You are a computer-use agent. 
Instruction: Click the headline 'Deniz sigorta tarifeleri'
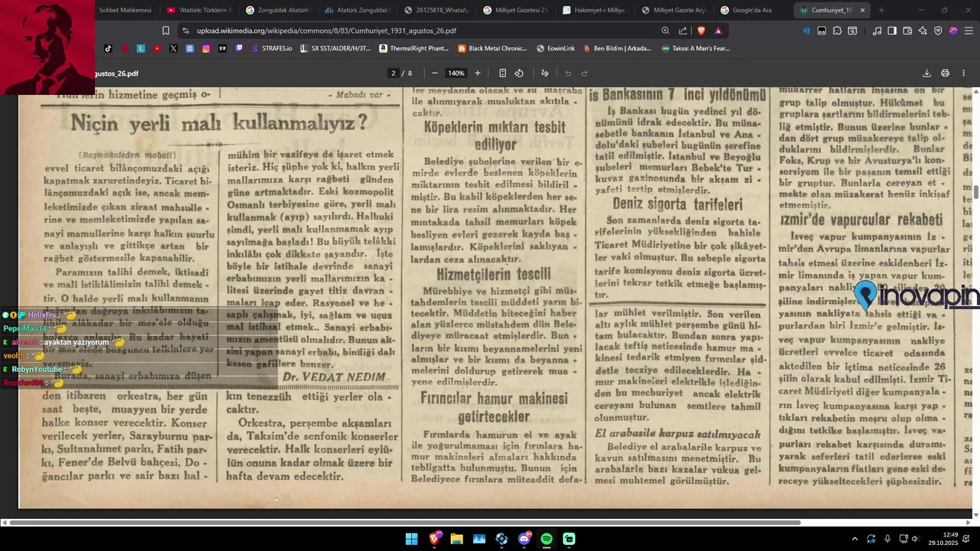[x=677, y=205]
